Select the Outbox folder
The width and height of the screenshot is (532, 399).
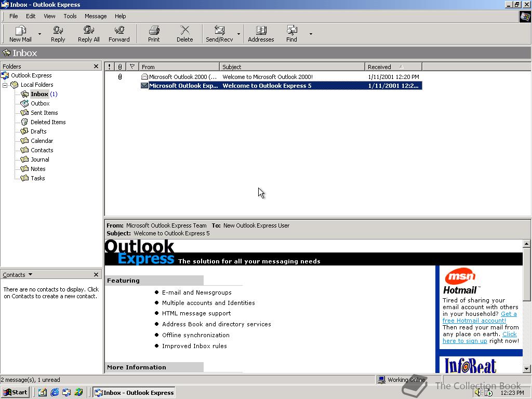coord(40,103)
